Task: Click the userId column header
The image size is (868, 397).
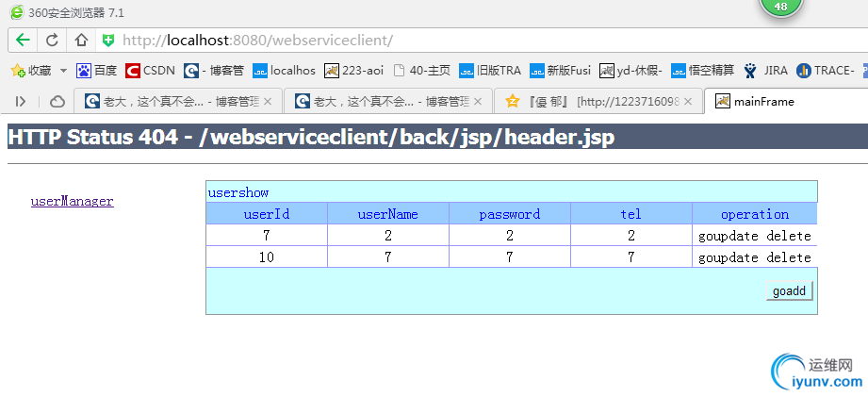Action: (267, 214)
